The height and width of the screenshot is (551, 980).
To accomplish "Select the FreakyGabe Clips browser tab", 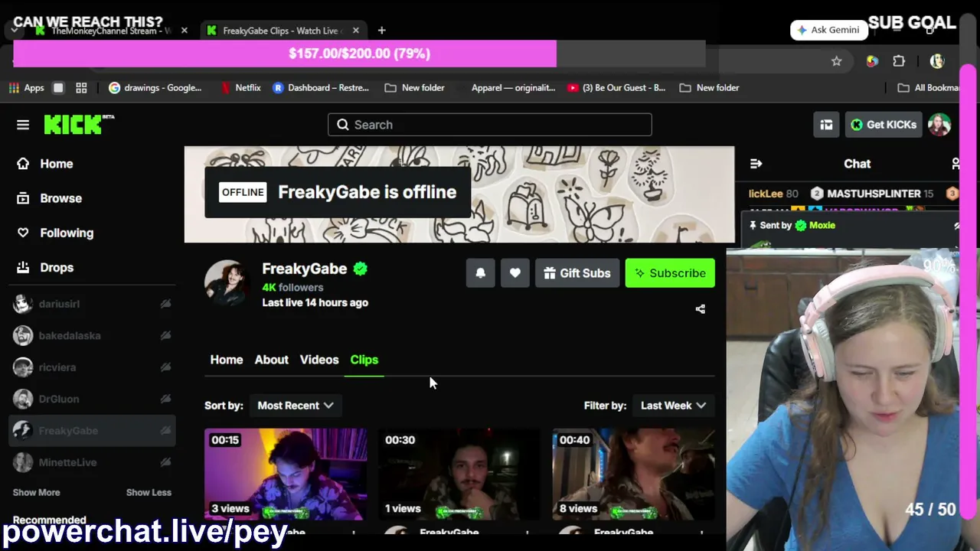I will (x=282, y=31).
